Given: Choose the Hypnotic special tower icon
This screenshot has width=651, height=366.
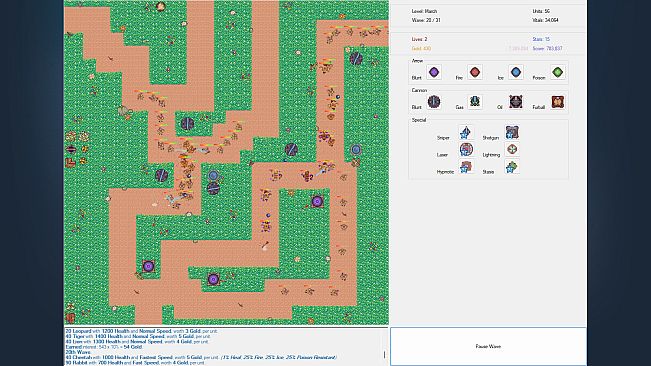Looking at the screenshot, I should click(466, 167).
